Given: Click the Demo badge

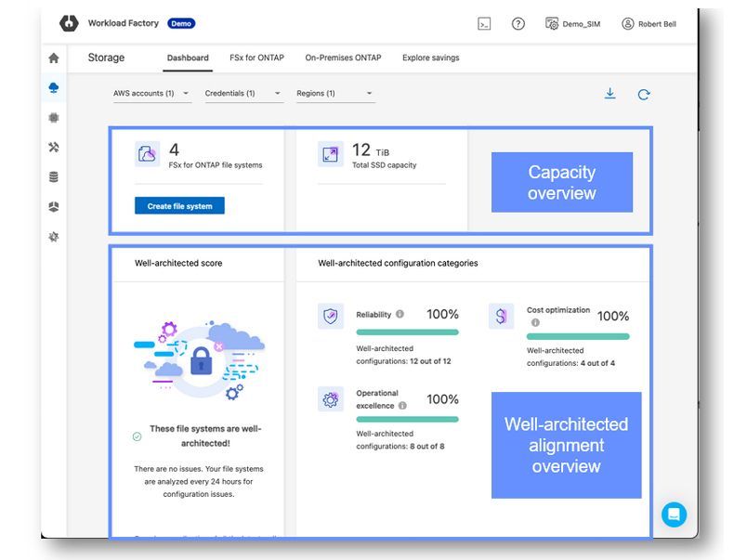Looking at the screenshot, I should coord(181,23).
